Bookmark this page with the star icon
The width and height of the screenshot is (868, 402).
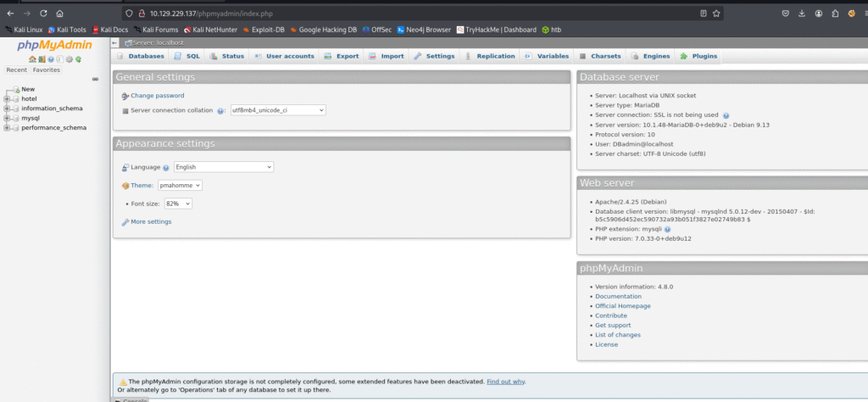point(716,14)
